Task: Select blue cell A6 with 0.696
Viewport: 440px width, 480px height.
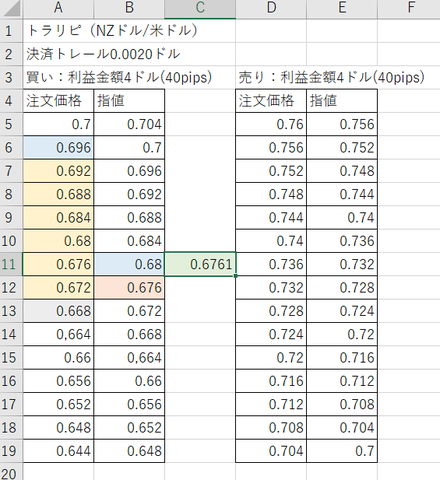Action: (x=58, y=147)
